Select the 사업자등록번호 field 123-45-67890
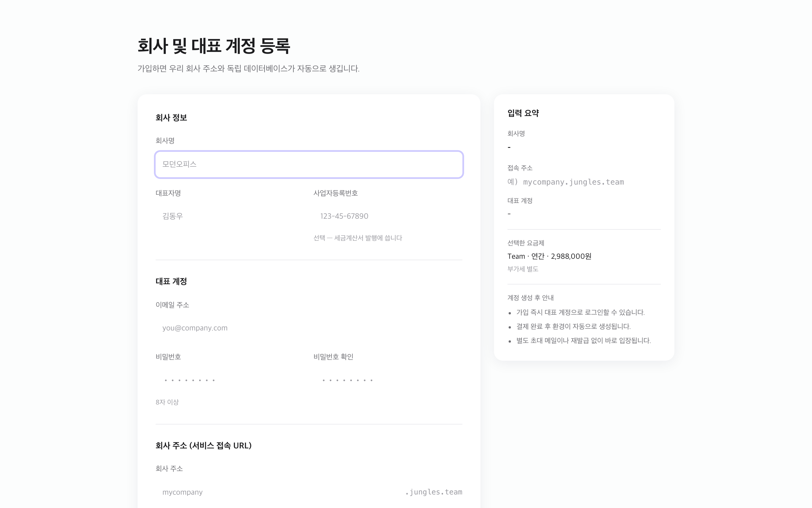 click(x=388, y=216)
